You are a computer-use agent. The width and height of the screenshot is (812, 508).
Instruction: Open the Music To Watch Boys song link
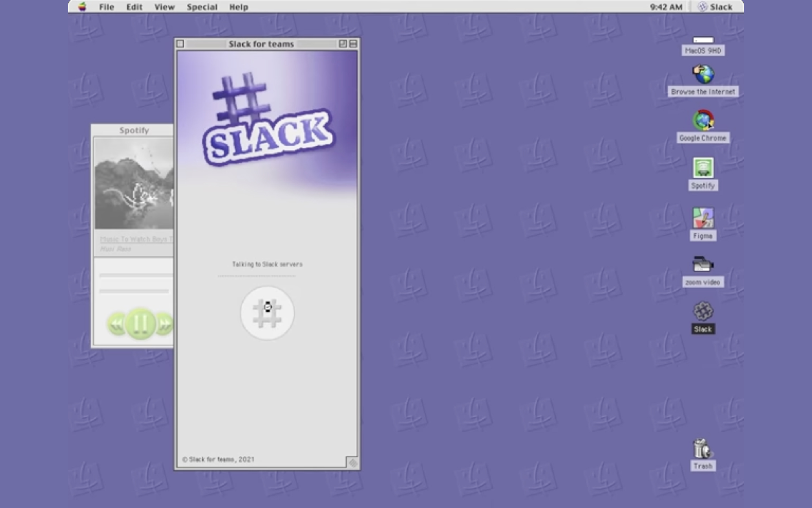click(x=136, y=239)
